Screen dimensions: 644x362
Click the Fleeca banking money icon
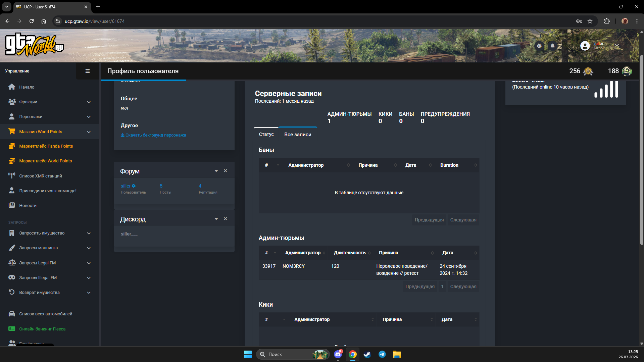pyautogui.click(x=12, y=329)
